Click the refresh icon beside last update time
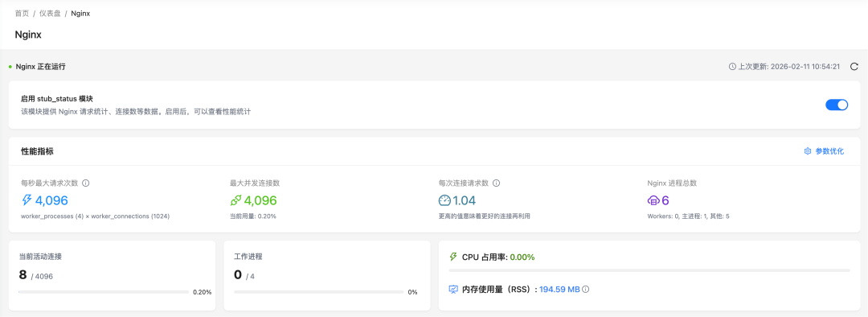 click(x=854, y=67)
